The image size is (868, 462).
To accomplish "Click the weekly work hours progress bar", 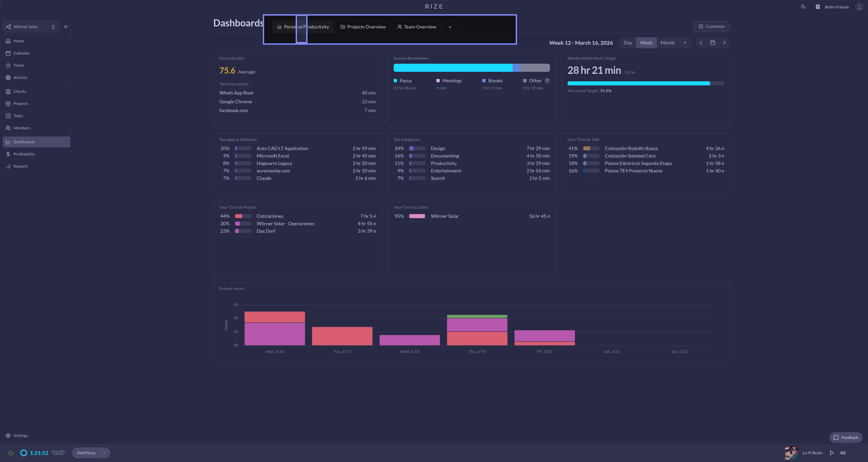I will click(x=645, y=83).
